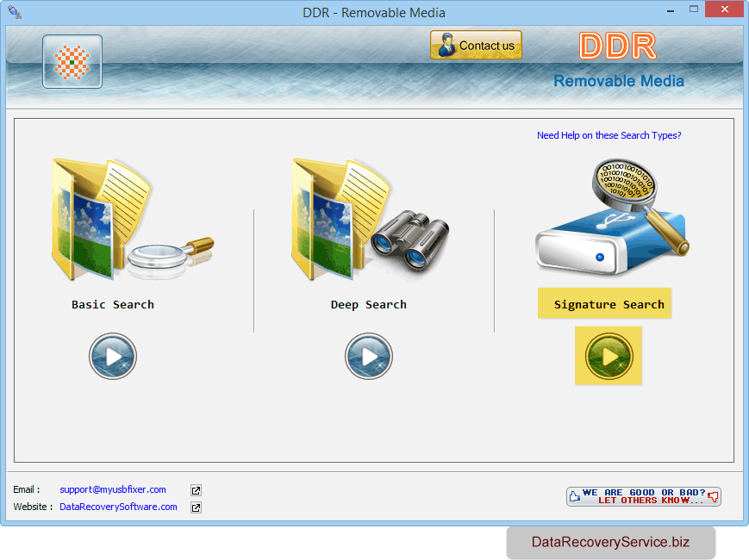This screenshot has width=749, height=560.
Task: Minimize the DDR Removable Media window
Action: (x=671, y=10)
